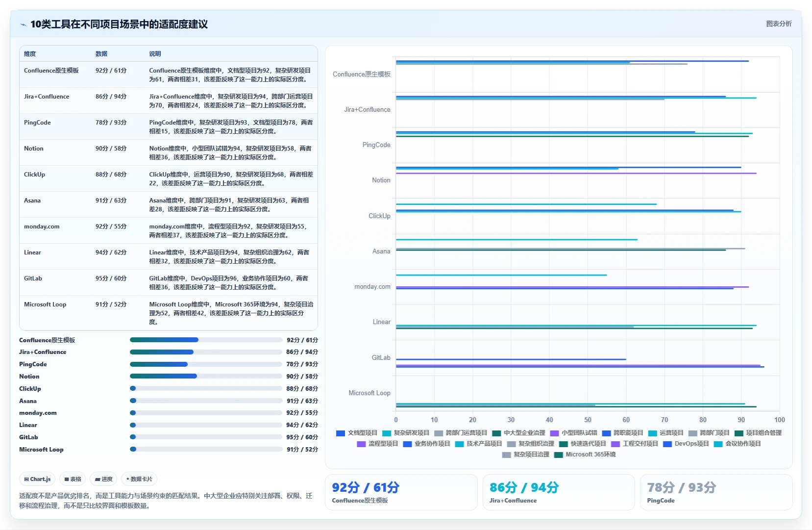Open the 92分 / 61分 Confluence原生模板 card
Screen dimensions: 812x530
click(401, 492)
